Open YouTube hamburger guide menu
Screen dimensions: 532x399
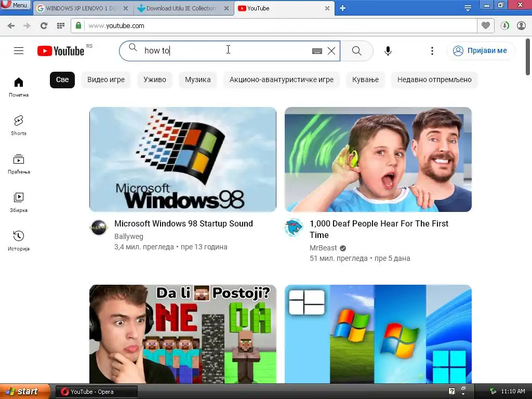click(19, 51)
